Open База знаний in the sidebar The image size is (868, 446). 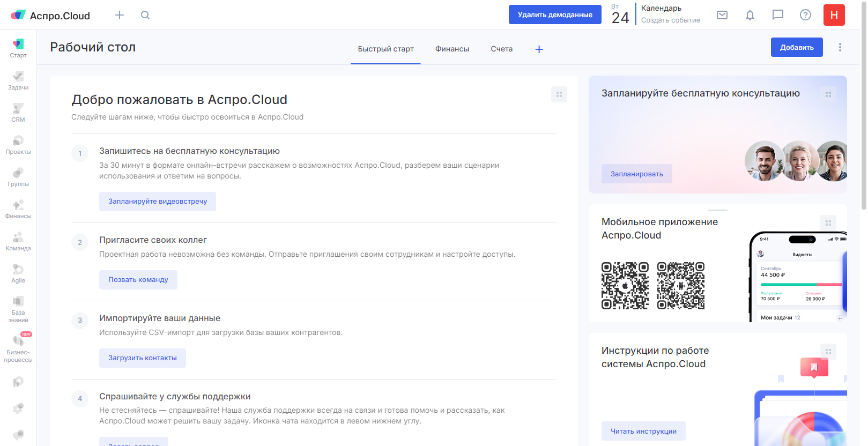pos(18,309)
